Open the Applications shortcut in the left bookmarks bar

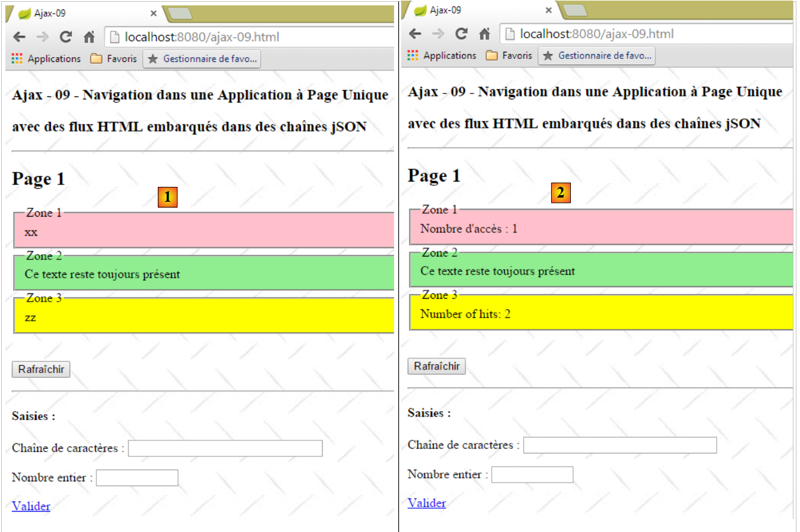tap(46, 59)
